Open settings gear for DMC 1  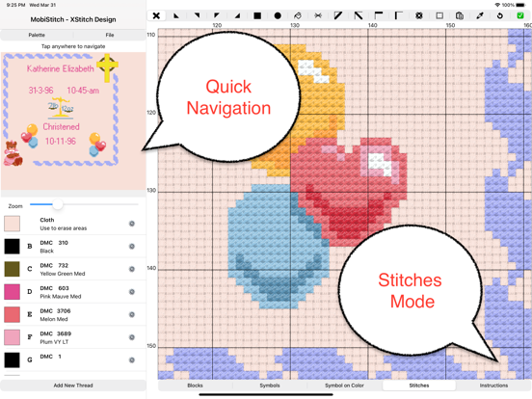tap(132, 360)
